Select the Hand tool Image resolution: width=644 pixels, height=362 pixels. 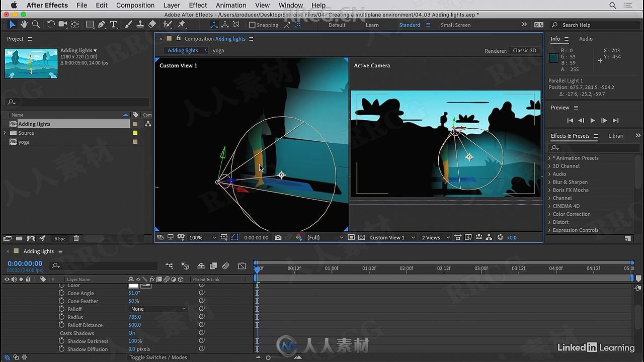(24, 24)
